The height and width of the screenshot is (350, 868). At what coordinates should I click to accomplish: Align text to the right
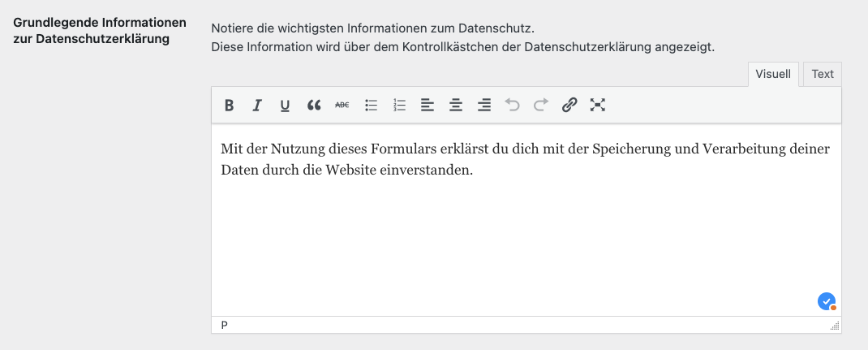click(484, 105)
